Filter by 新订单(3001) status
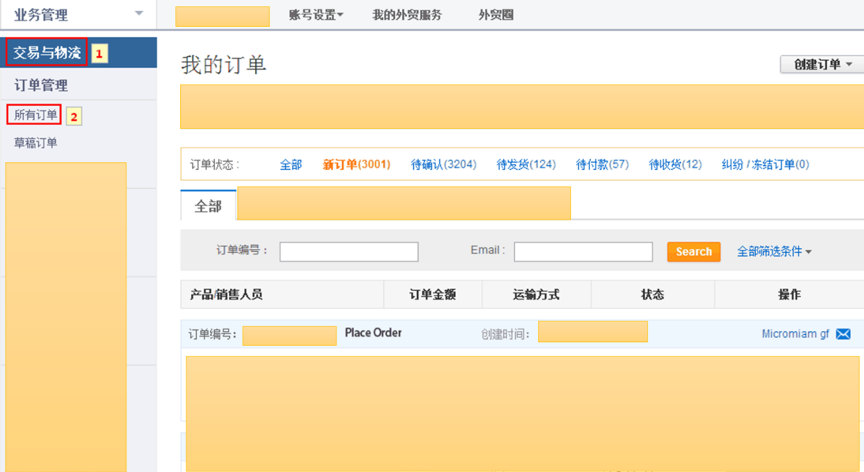Image resolution: width=864 pixels, height=472 pixels. 356,164
